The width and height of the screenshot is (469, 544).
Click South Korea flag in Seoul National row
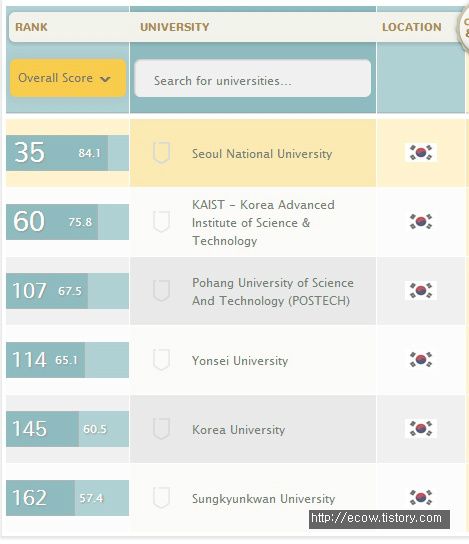coord(421,153)
